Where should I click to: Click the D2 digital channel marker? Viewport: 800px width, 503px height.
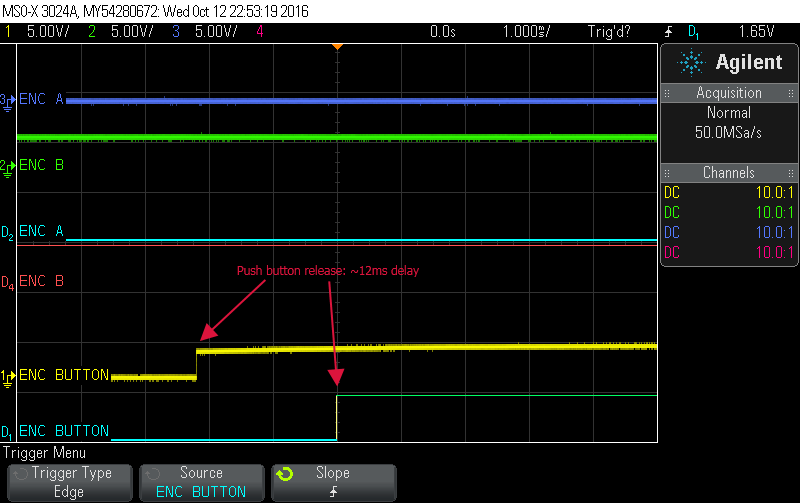(7, 233)
